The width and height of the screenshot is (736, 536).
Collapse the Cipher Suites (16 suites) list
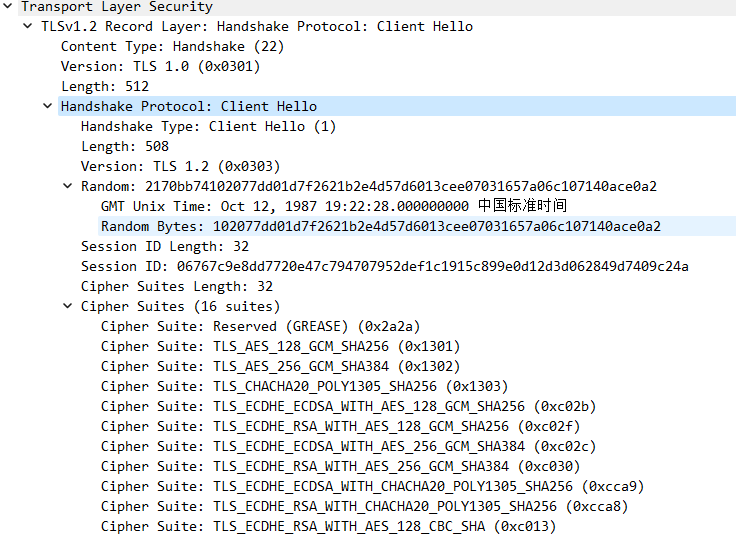click(x=68, y=306)
